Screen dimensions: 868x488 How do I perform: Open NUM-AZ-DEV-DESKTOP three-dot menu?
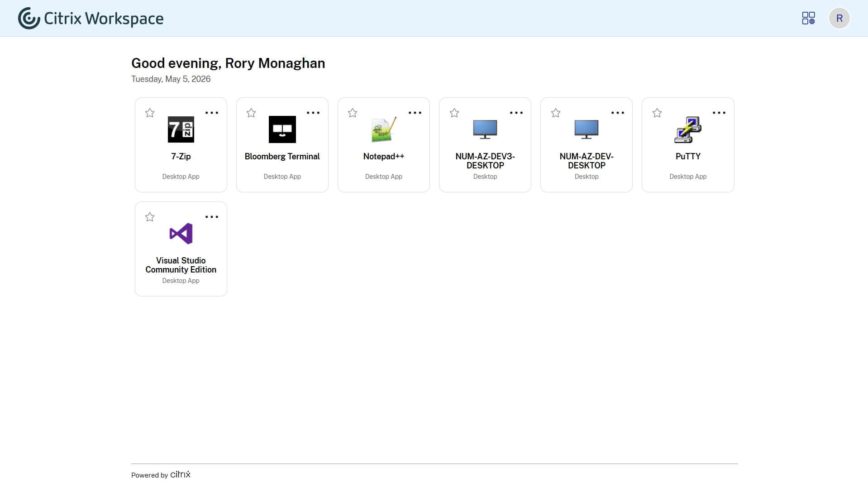618,113
